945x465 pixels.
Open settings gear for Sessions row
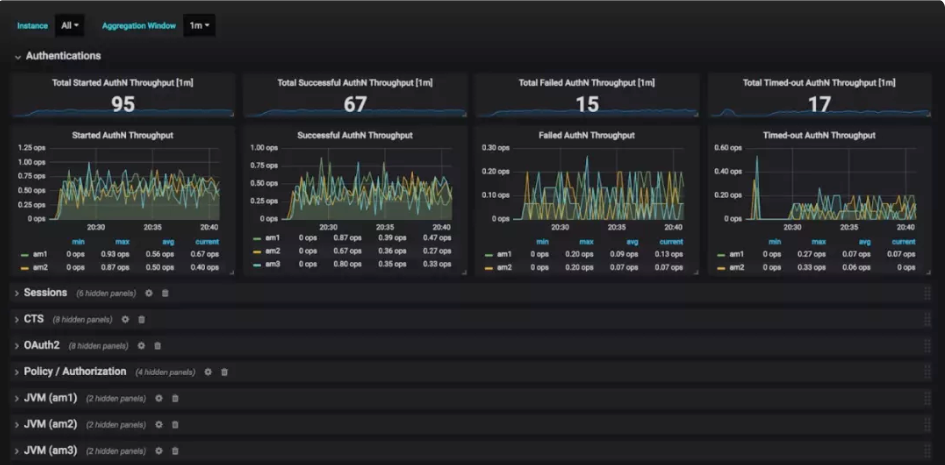tap(149, 293)
